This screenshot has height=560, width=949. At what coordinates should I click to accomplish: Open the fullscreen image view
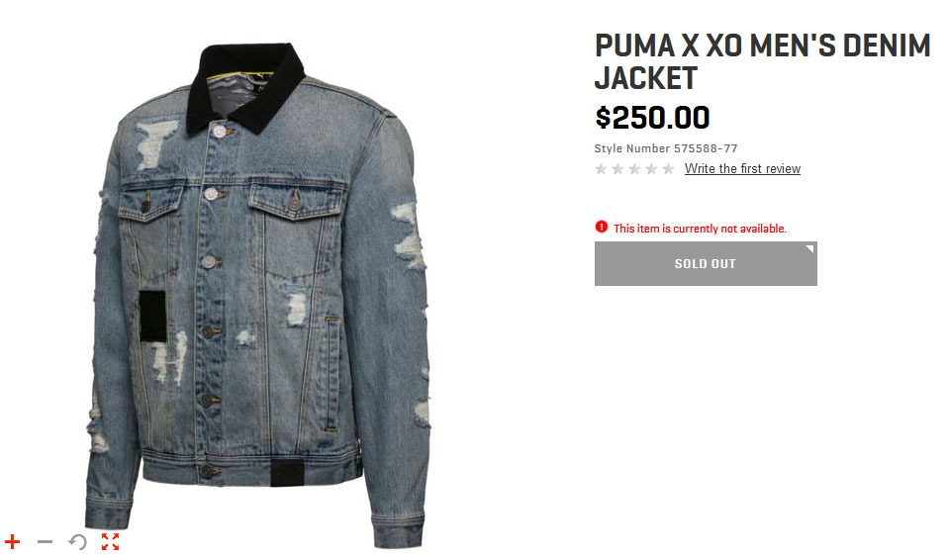point(110,542)
